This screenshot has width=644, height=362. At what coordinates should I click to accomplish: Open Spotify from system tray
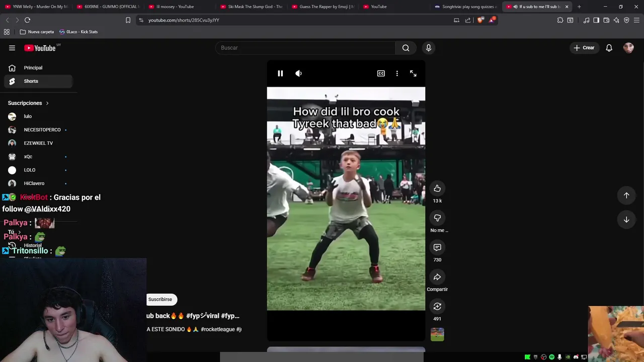pyautogui.click(x=551, y=357)
